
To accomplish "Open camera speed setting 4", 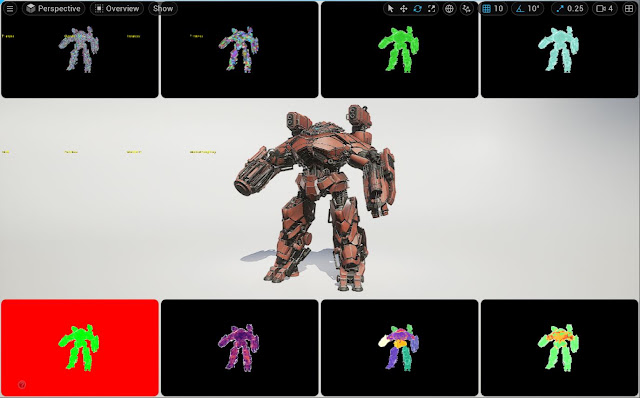I will tap(604, 9).
